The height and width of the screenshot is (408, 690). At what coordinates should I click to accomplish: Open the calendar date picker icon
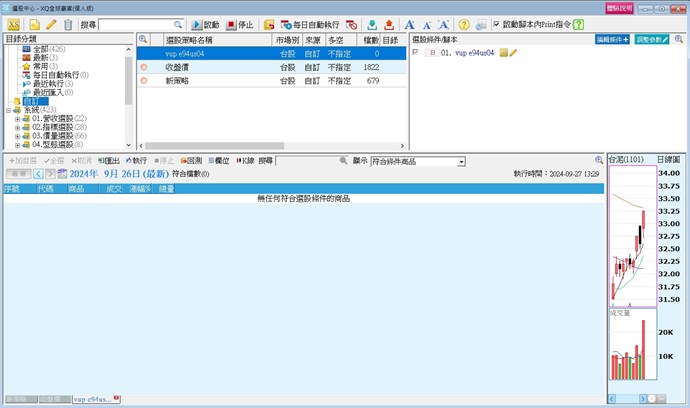point(62,174)
